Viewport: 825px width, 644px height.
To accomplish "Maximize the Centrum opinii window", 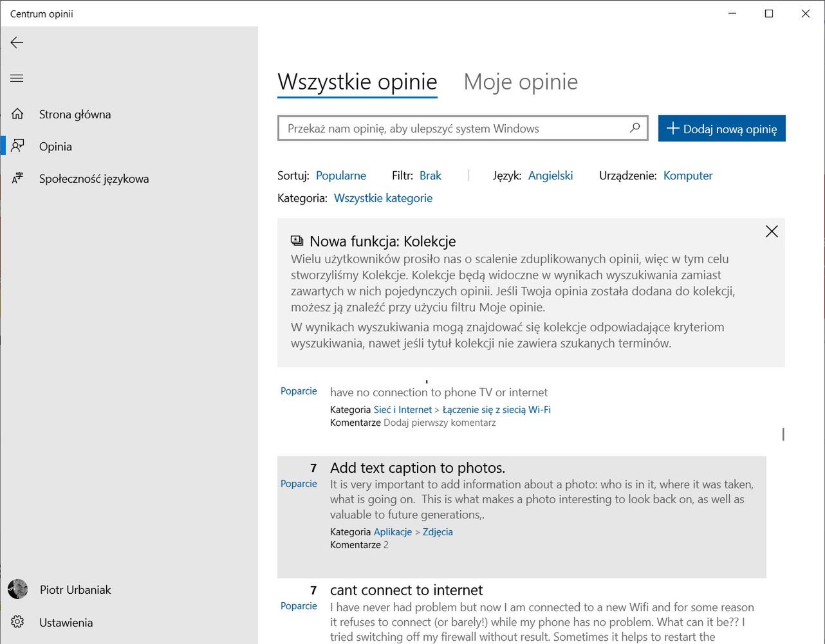I will (768, 14).
